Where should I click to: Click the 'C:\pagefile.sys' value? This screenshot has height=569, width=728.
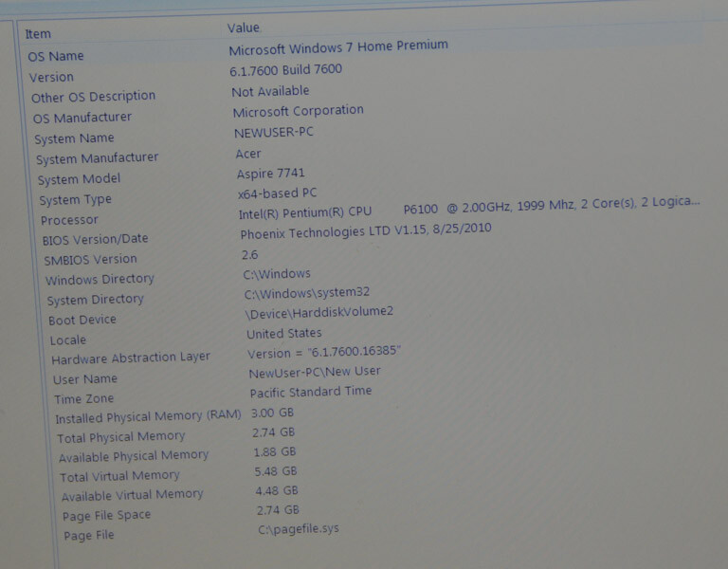[299, 529]
